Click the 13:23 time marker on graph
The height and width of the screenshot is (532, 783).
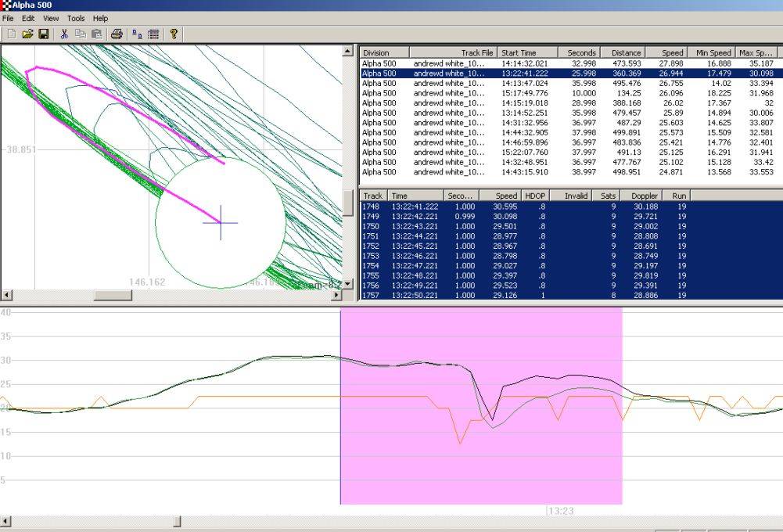tap(562, 511)
